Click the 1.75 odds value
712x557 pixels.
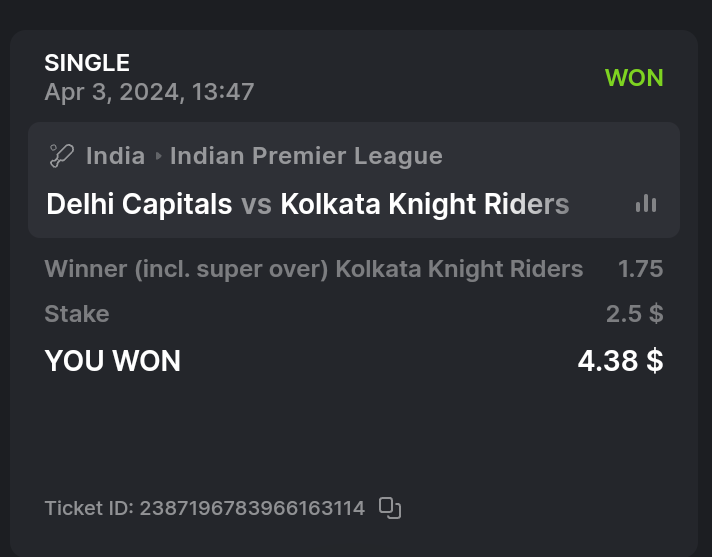tap(640, 269)
